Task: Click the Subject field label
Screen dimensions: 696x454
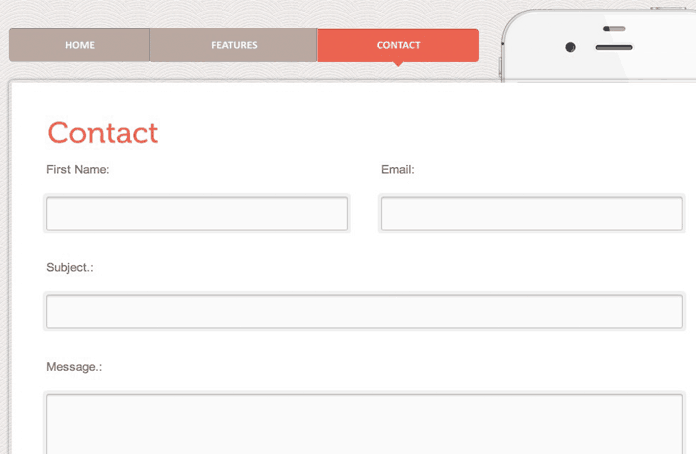Action: point(70,268)
